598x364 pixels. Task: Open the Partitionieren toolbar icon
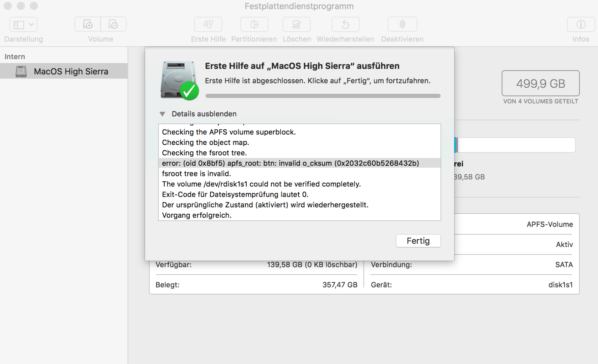tap(254, 24)
